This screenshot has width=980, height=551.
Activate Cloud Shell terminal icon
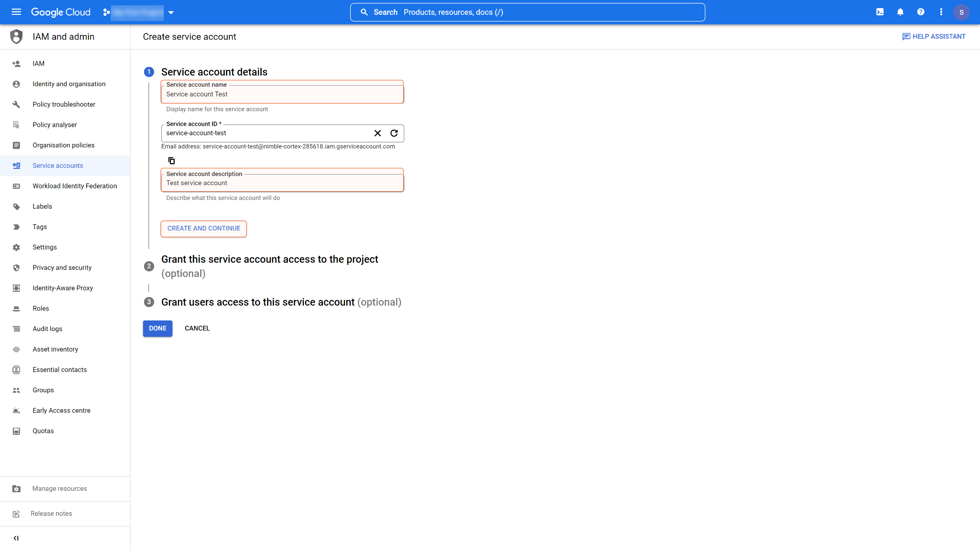[880, 12]
